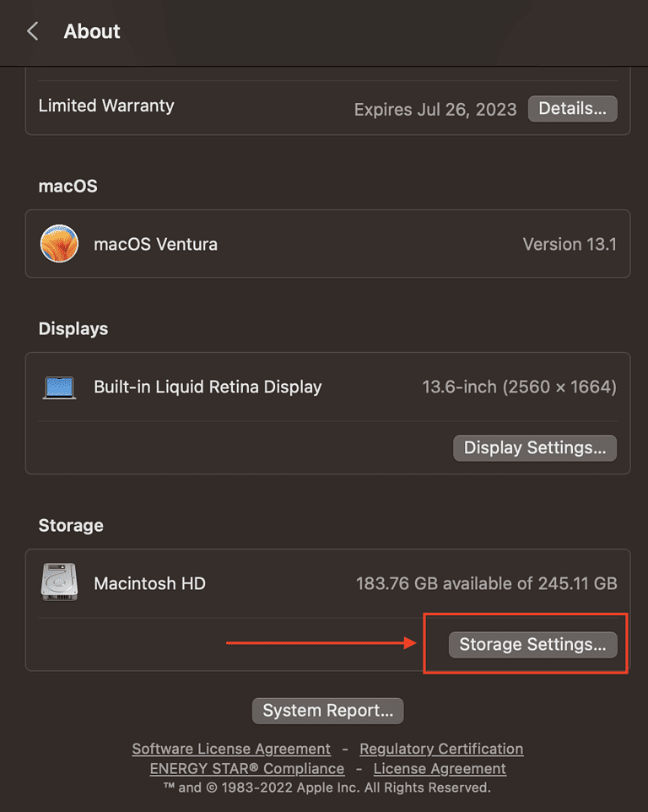Click the About title in the header

[x=91, y=31]
